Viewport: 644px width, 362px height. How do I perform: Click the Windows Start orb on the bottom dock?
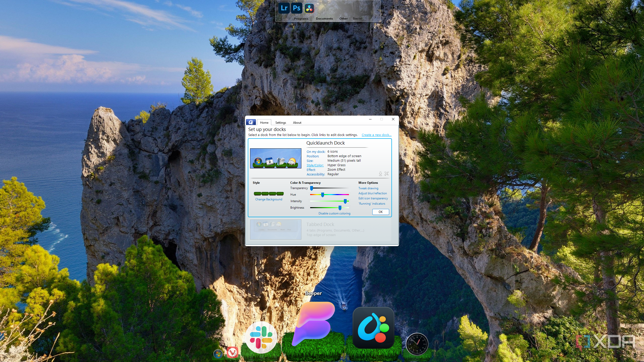click(x=218, y=354)
